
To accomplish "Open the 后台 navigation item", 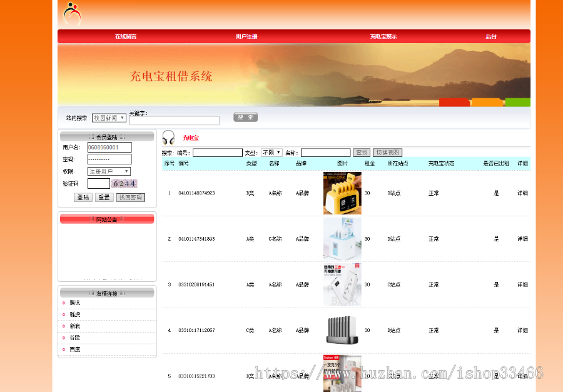I will tap(490, 36).
